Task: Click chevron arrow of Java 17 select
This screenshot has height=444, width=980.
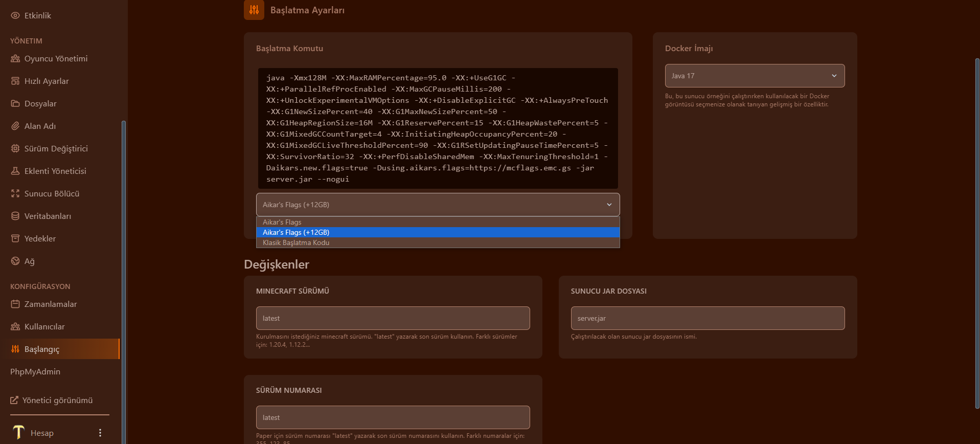Action: coord(834,76)
